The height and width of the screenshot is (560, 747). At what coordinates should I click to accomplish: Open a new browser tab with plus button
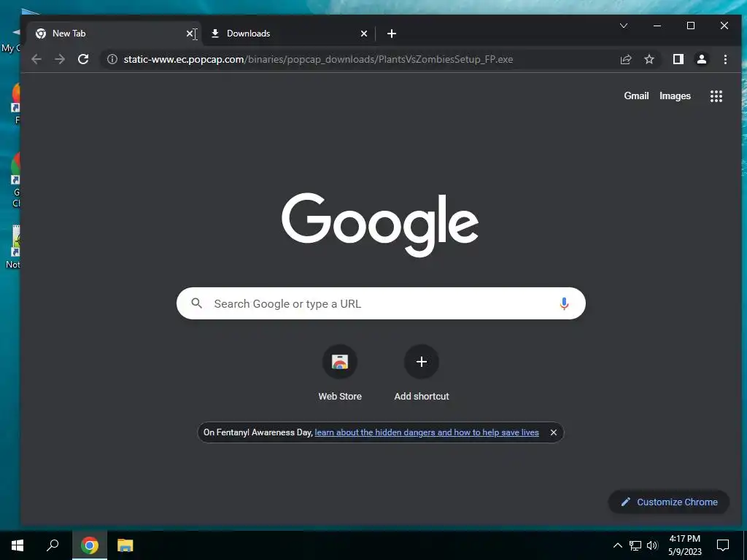tap(392, 34)
